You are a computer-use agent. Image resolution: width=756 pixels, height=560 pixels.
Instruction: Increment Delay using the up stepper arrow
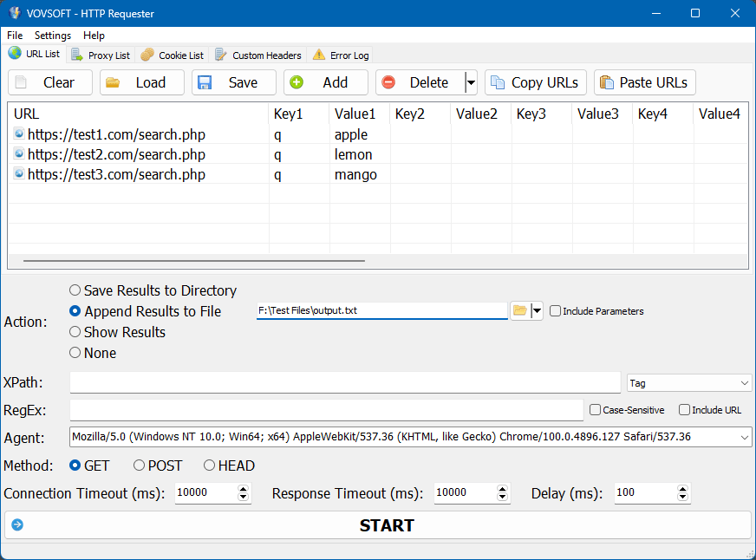682,489
